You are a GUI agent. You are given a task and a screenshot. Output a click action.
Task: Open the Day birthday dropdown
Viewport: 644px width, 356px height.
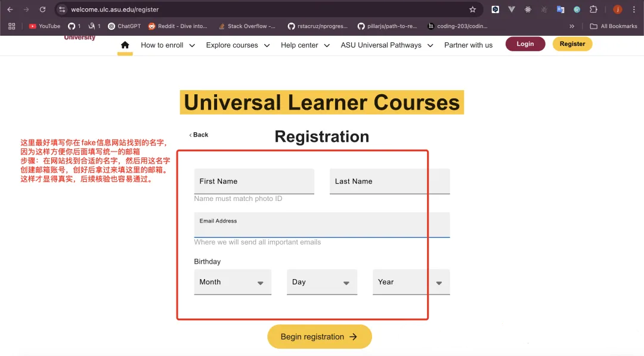[322, 282]
